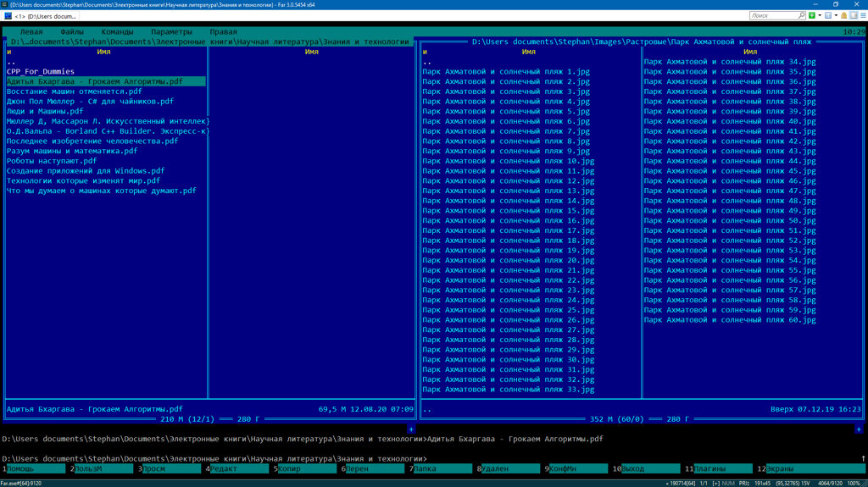Click the green New console plus icon
868x487 pixels.
click(812, 15)
